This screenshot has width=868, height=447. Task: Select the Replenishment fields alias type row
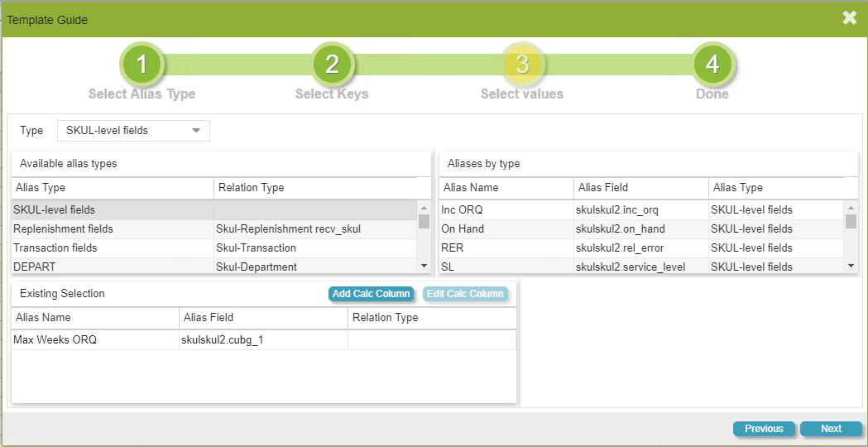113,228
